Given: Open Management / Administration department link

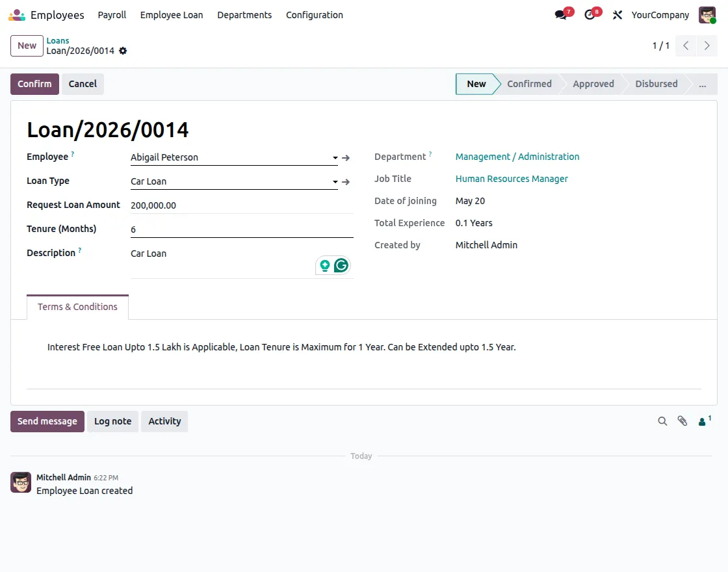Looking at the screenshot, I should (x=517, y=157).
